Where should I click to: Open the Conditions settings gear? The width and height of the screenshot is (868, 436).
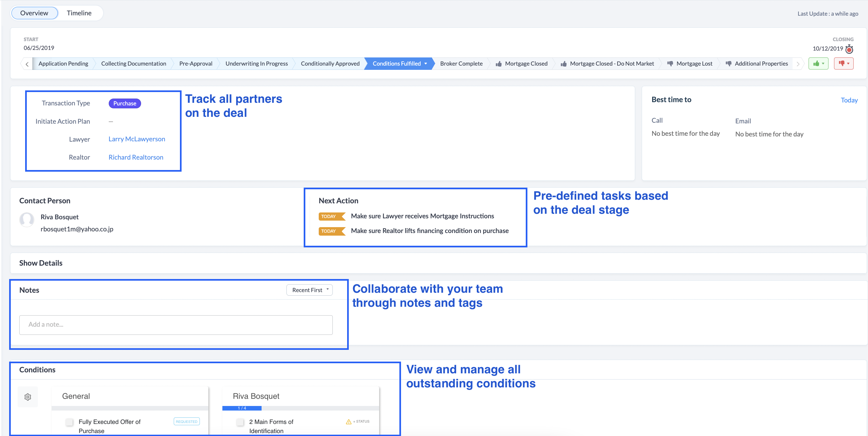click(27, 397)
